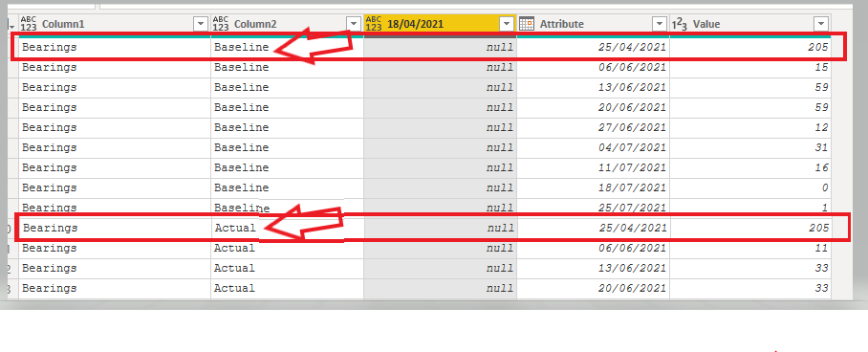868x352 pixels.
Task: Open the 18/04/2021 column filter dropdown
Action: tap(506, 24)
